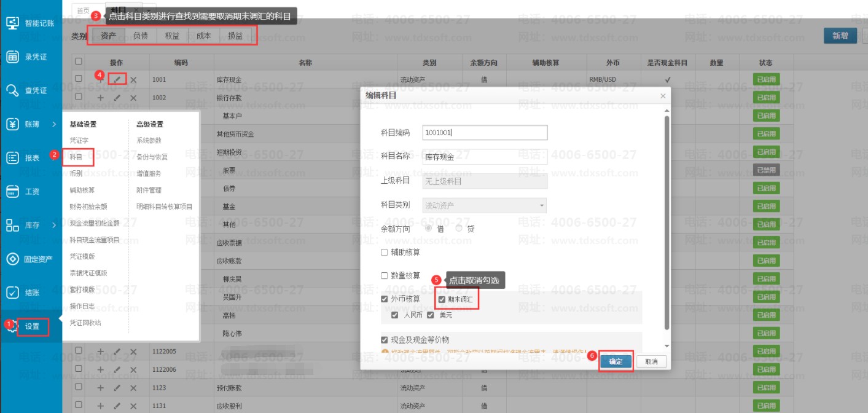Select 币别 in the settings menu

click(76, 173)
